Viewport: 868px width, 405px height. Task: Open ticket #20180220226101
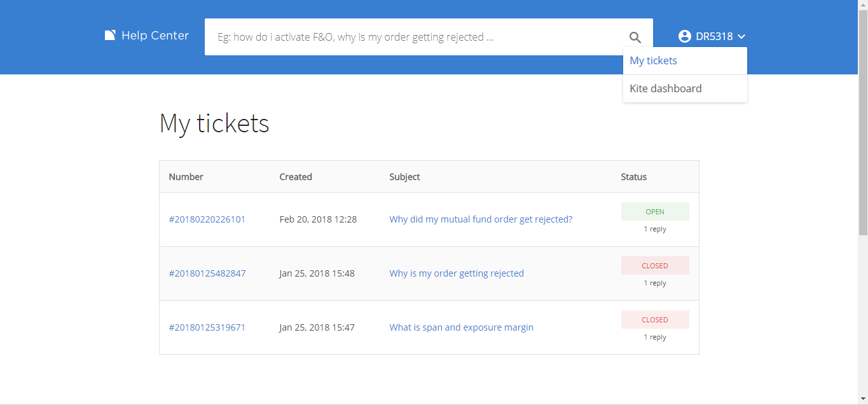[207, 219]
